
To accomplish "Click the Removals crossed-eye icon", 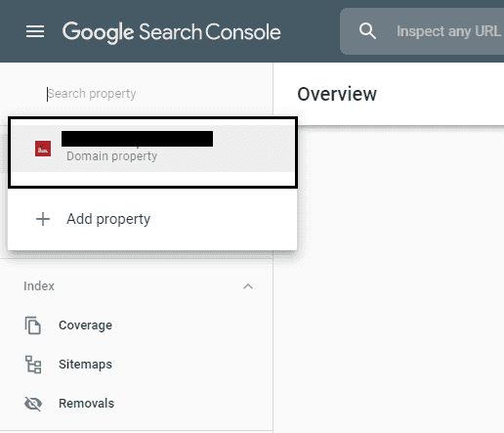I will tap(33, 404).
